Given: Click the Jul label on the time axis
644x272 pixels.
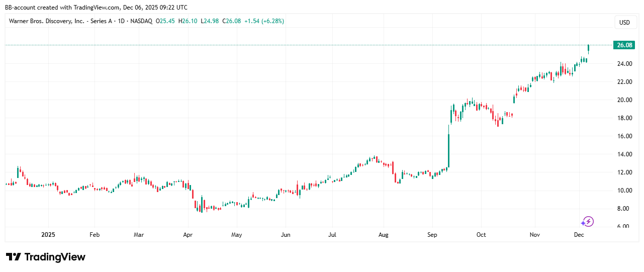Looking at the screenshot, I should [332, 235].
